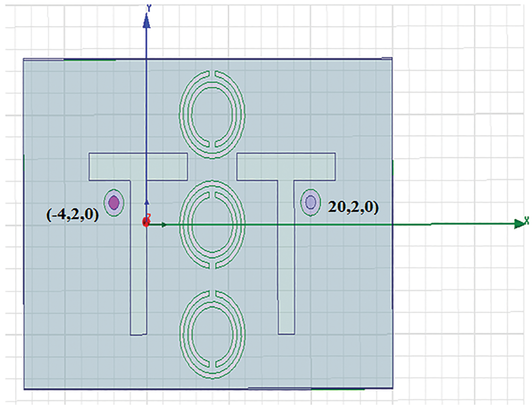Click the (-4,2,0) coordinate label
The width and height of the screenshot is (532, 406).
coord(72,214)
